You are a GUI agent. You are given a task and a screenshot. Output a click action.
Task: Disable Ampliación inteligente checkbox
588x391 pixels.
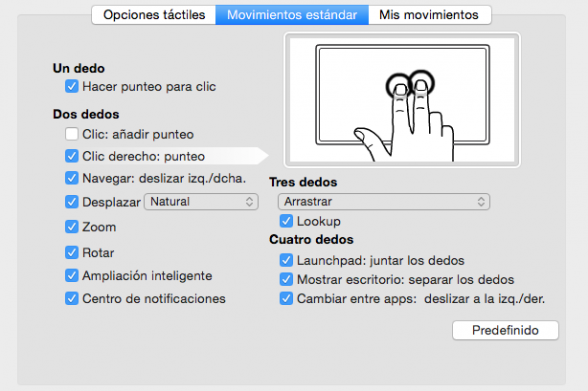(x=72, y=276)
